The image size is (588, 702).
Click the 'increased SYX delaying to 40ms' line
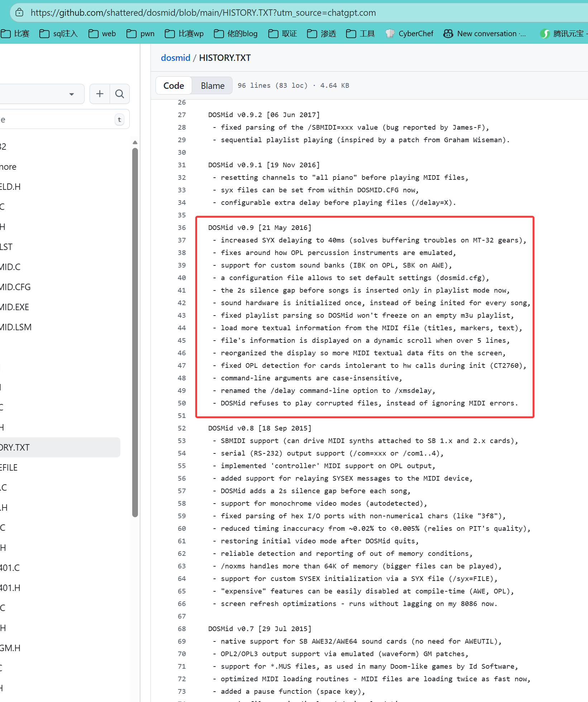[x=369, y=240]
